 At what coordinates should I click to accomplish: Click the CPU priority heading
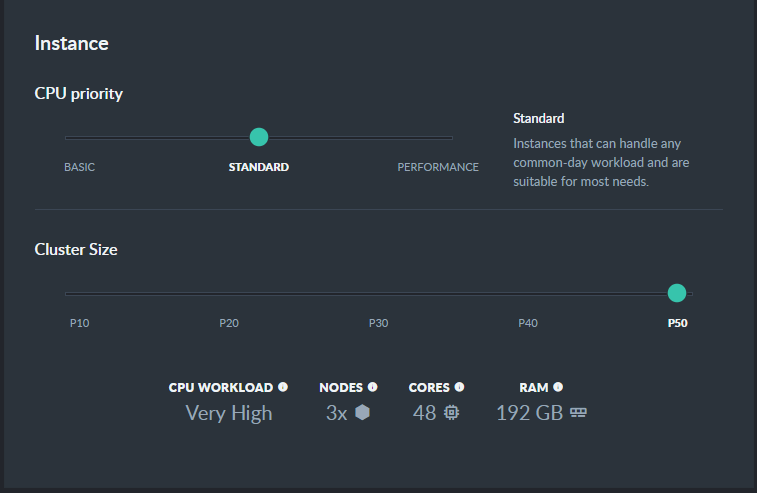[x=79, y=94]
